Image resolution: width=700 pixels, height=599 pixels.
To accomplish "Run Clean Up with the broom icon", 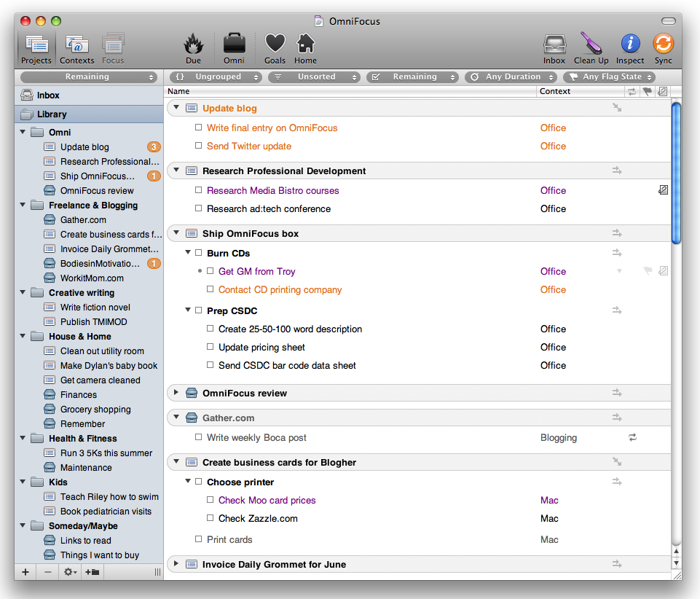I will tap(591, 49).
